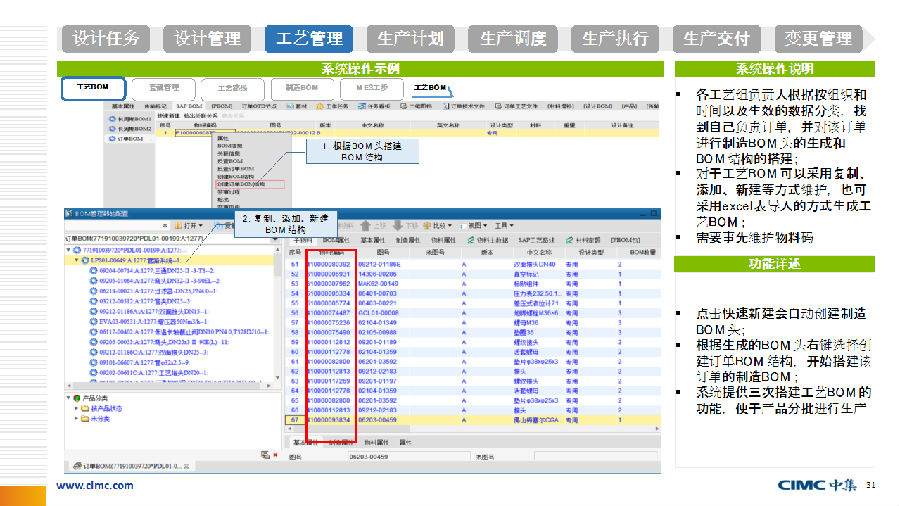Select table row number 67
Screen dimensions: 899x506
coord(296,421)
